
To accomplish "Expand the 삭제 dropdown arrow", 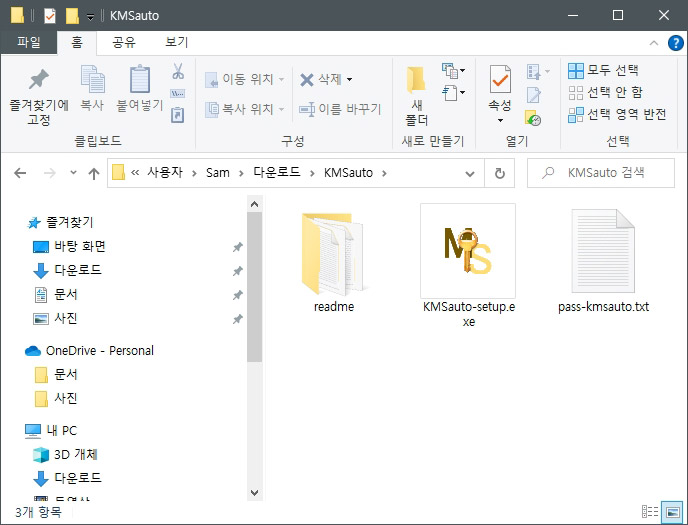I will 349,79.
